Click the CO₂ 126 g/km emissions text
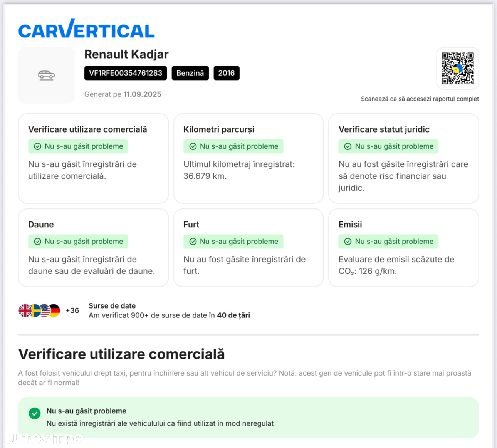This screenshot has height=448, width=497. 368,271
